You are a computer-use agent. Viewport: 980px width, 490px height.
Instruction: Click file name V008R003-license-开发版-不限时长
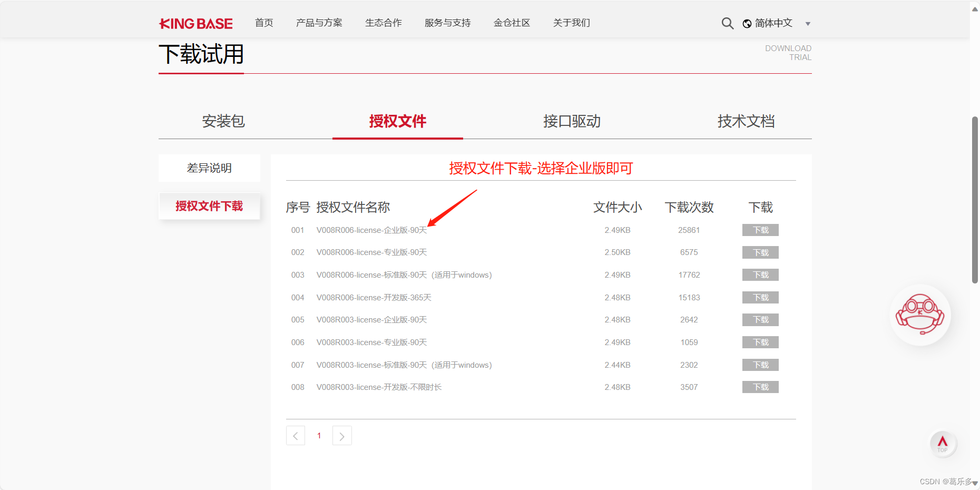379,387
